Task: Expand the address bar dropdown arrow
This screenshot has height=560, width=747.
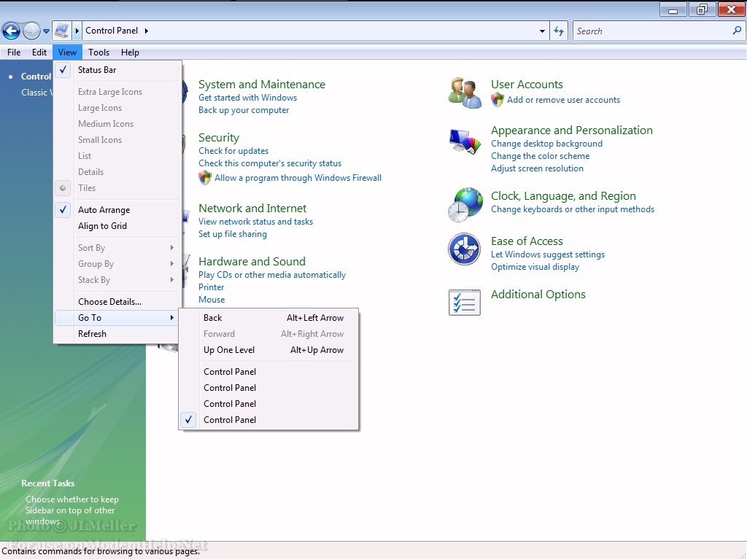Action: click(542, 31)
